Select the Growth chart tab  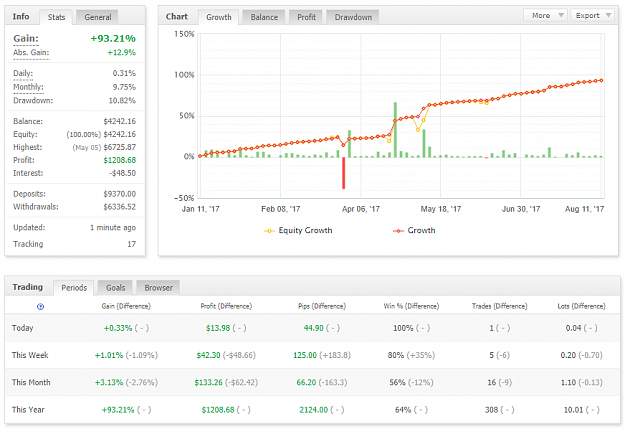(x=218, y=17)
